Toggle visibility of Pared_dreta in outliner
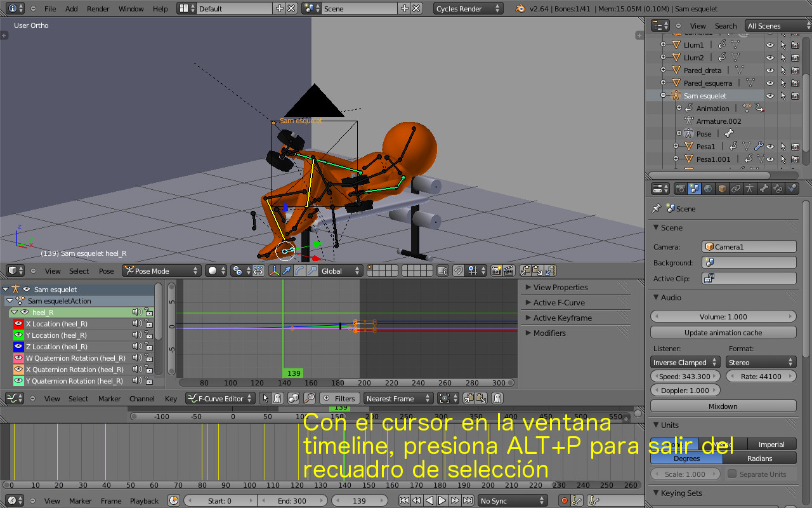 (770, 70)
